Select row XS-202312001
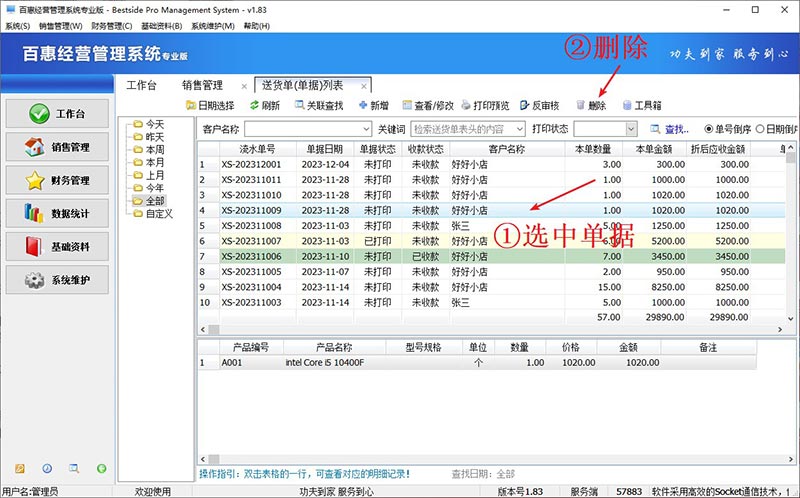800x498 pixels. [x=491, y=164]
